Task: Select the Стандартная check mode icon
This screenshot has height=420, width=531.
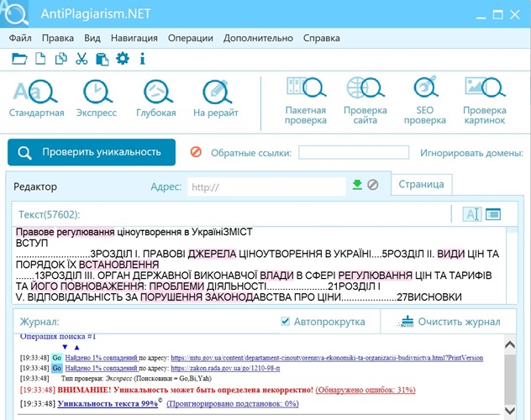Action: coord(36,92)
